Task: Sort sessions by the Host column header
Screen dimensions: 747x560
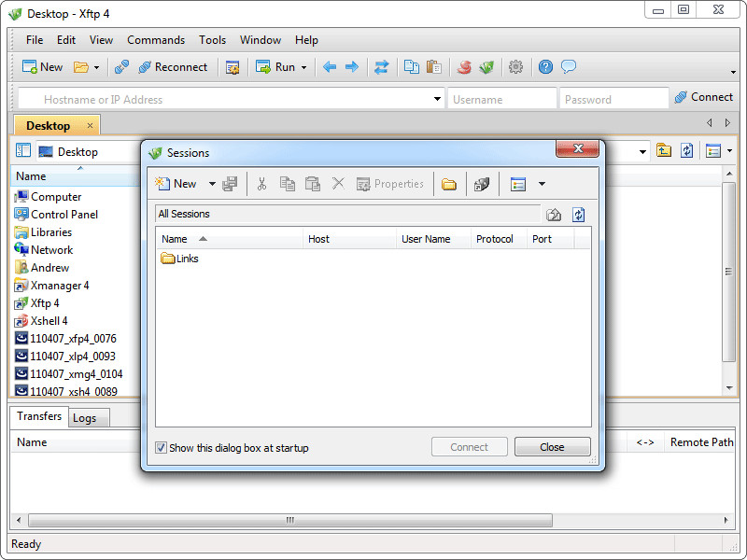Action: coord(349,239)
